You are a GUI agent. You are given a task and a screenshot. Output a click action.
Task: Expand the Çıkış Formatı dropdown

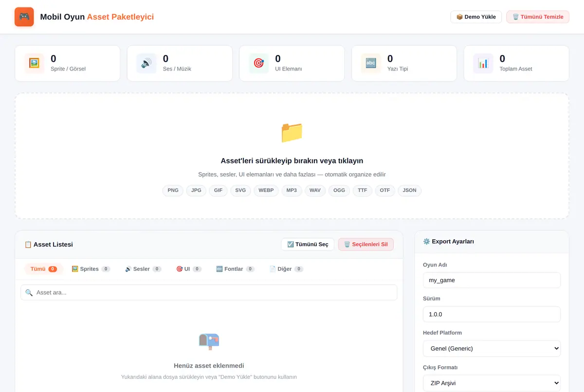pyautogui.click(x=492, y=383)
